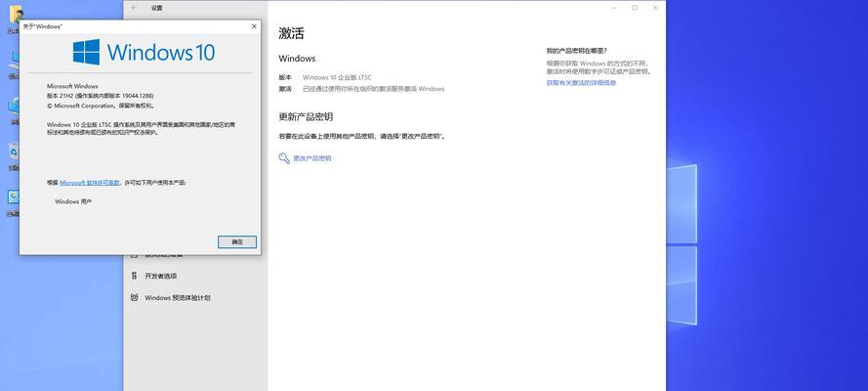Click "Microsoft Windows" text in About dialog
Image resolution: width=868 pixels, height=391 pixels.
(x=72, y=86)
